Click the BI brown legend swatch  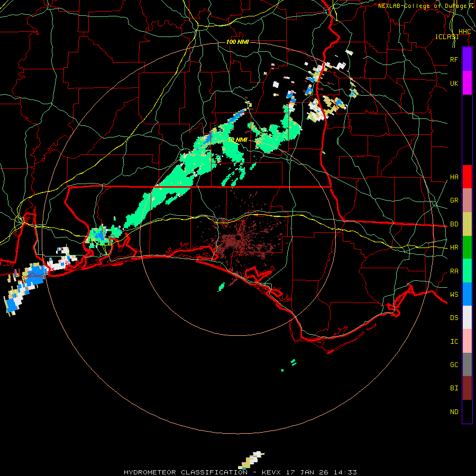click(x=467, y=388)
